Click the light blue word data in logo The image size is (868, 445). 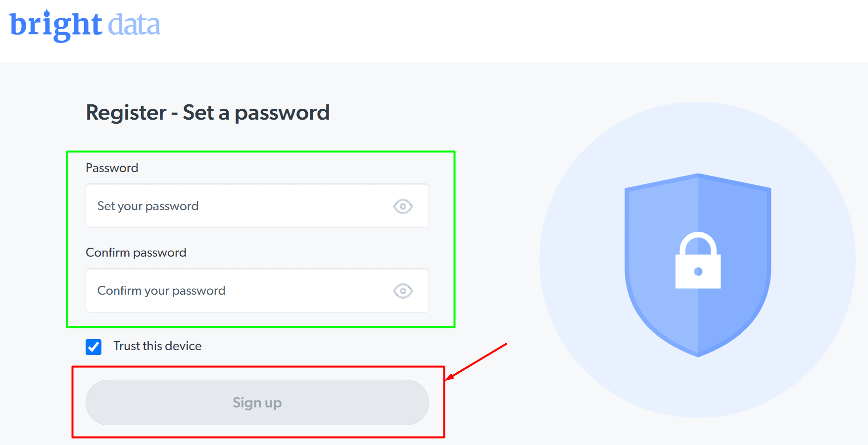tap(134, 25)
